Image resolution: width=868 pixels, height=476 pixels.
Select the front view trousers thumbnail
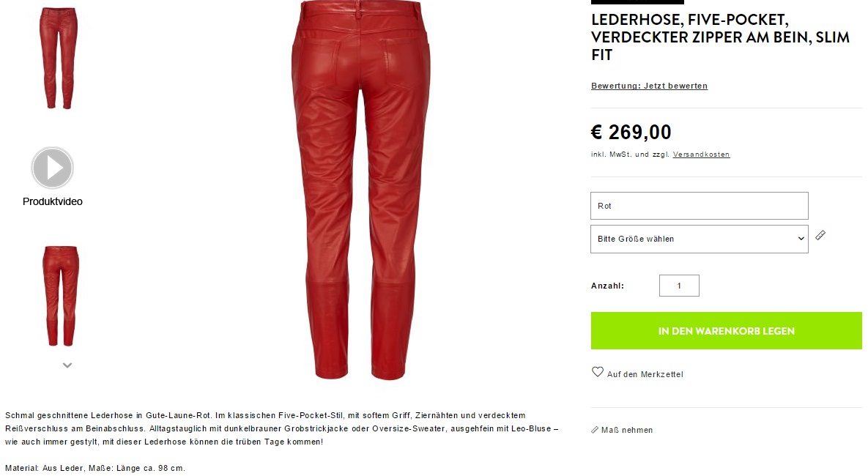tap(58, 58)
